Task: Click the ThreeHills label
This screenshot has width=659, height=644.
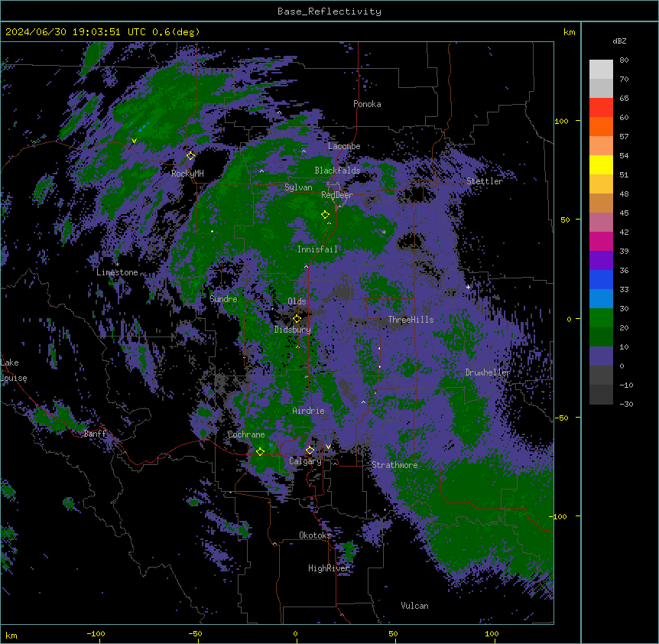Action: [x=411, y=320]
